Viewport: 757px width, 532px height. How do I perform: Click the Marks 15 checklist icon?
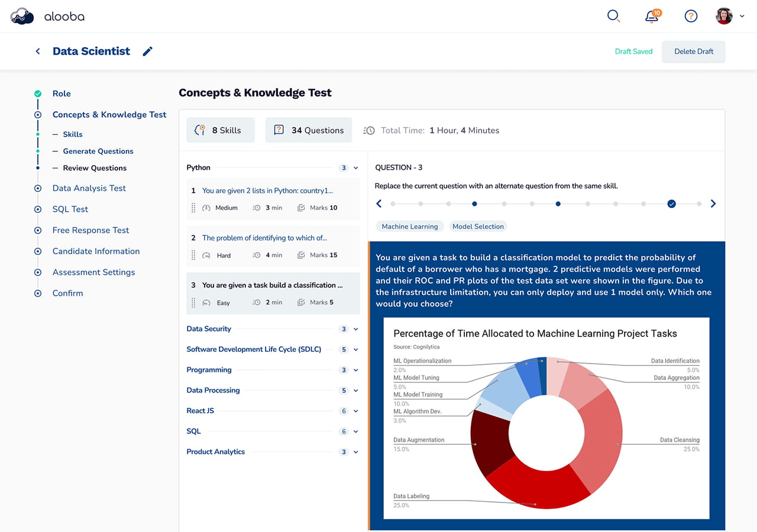(302, 255)
